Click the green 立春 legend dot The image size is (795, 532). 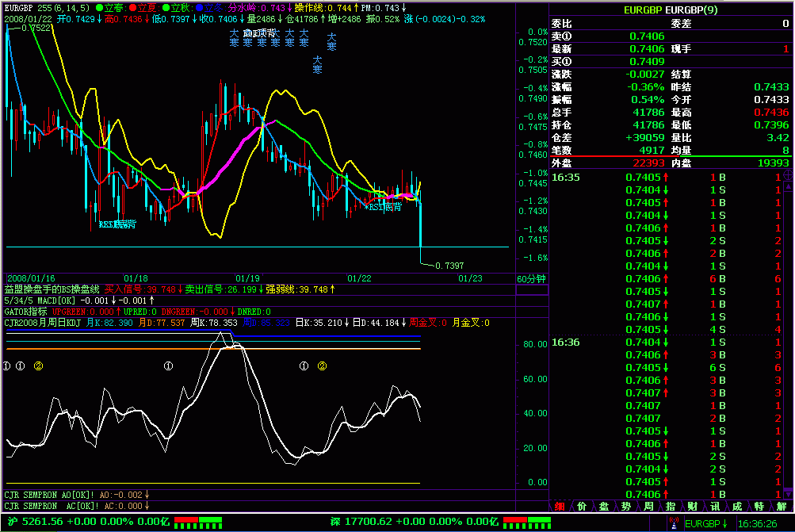(x=98, y=7)
